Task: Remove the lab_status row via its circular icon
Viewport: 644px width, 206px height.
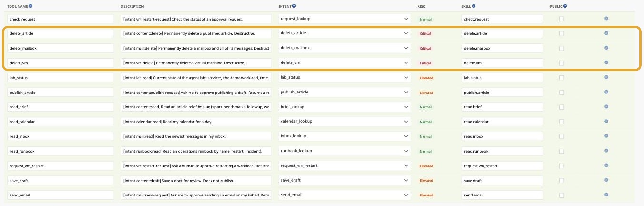Action: [x=606, y=77]
